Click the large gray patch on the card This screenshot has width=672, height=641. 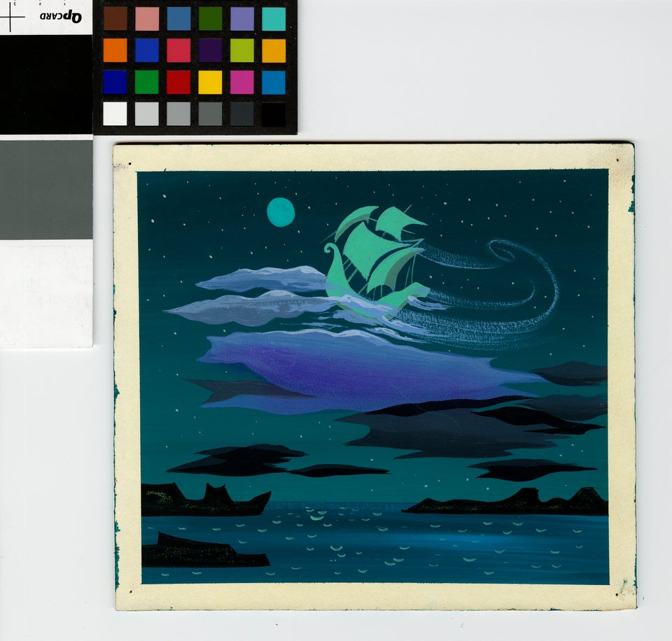45,189
